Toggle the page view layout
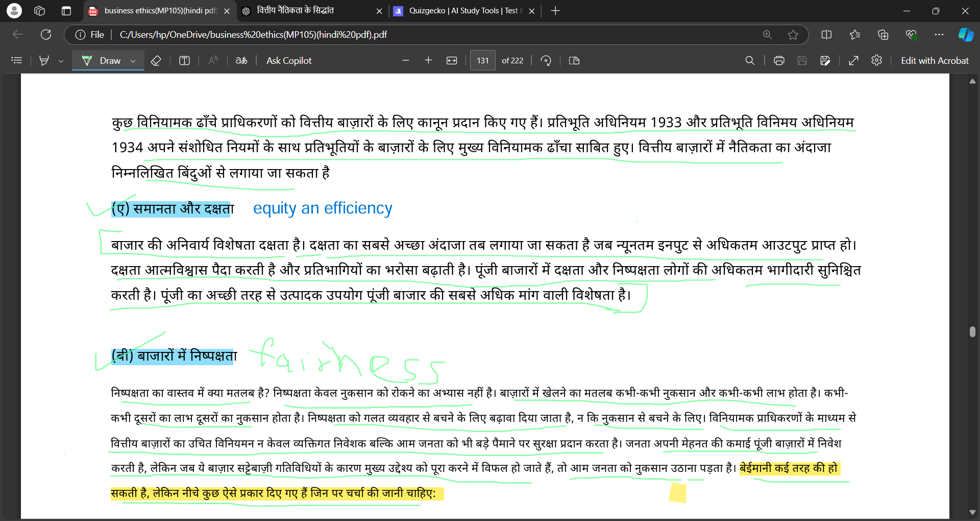 574,60
